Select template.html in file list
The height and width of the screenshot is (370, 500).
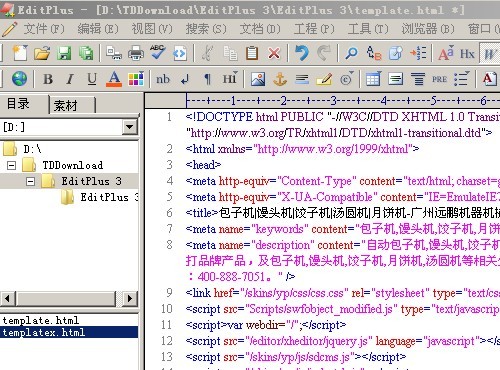pos(41,320)
